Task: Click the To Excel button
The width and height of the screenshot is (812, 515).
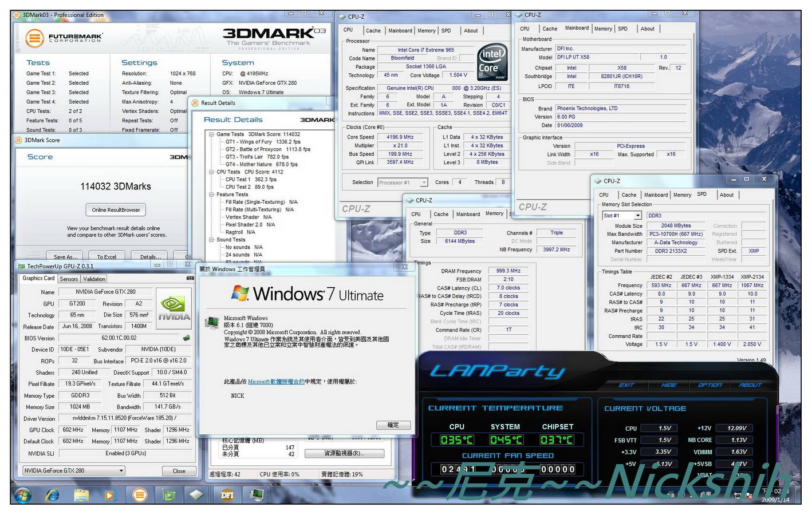Action: point(107,257)
